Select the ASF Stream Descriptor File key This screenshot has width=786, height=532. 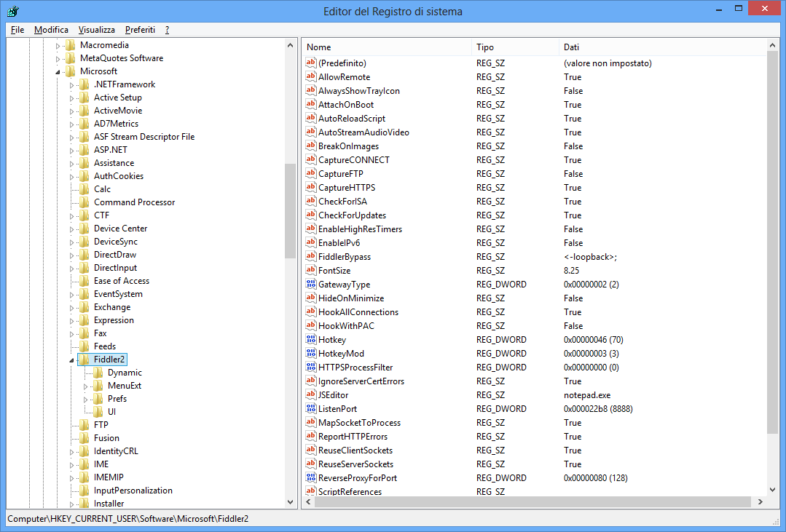[x=144, y=137]
